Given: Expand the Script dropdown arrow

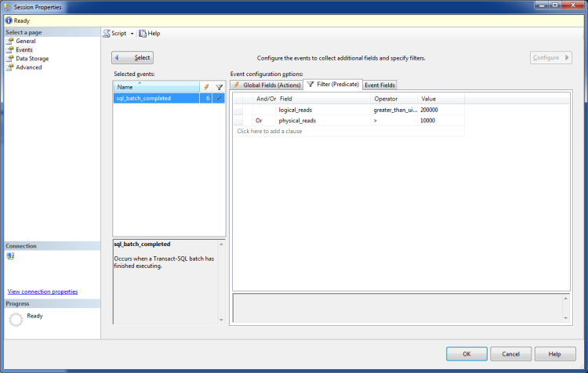Looking at the screenshot, I should [x=132, y=34].
